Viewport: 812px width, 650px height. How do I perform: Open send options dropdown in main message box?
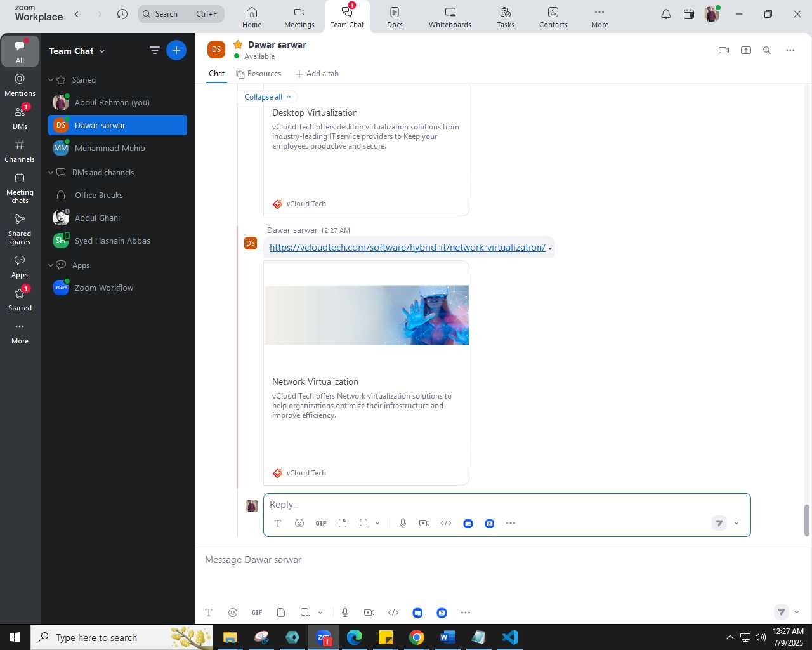tap(797, 613)
